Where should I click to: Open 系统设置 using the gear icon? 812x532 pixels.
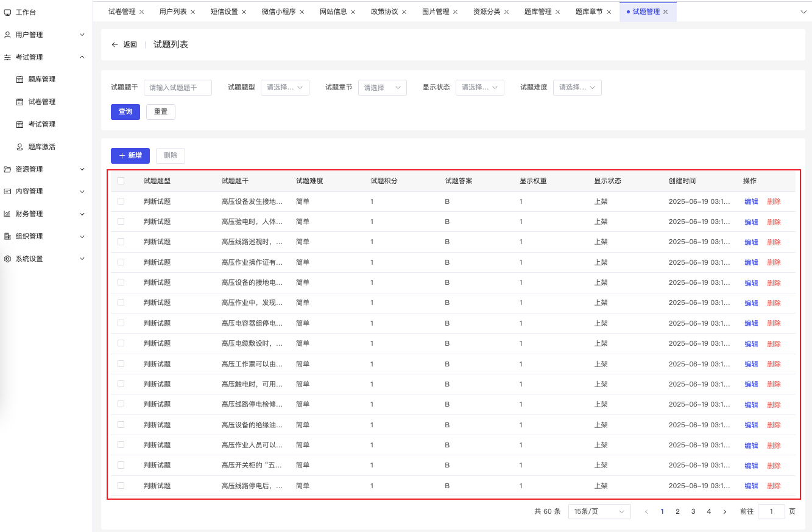7,258
